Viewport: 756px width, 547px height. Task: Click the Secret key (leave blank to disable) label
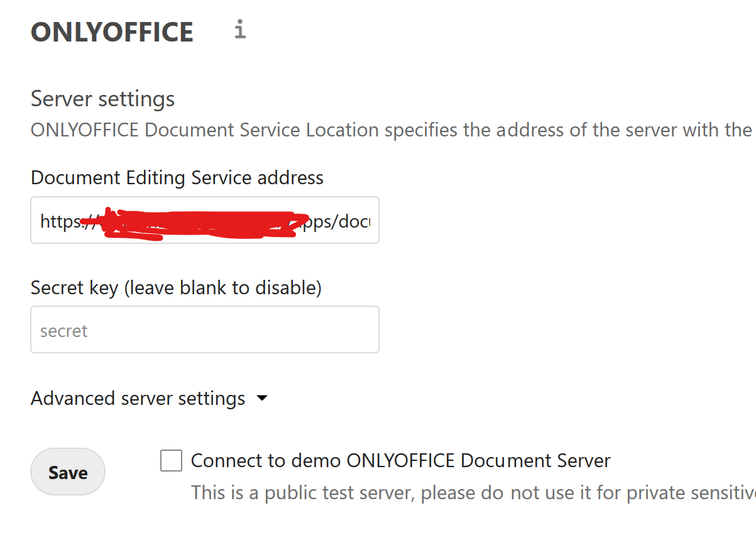tap(176, 288)
